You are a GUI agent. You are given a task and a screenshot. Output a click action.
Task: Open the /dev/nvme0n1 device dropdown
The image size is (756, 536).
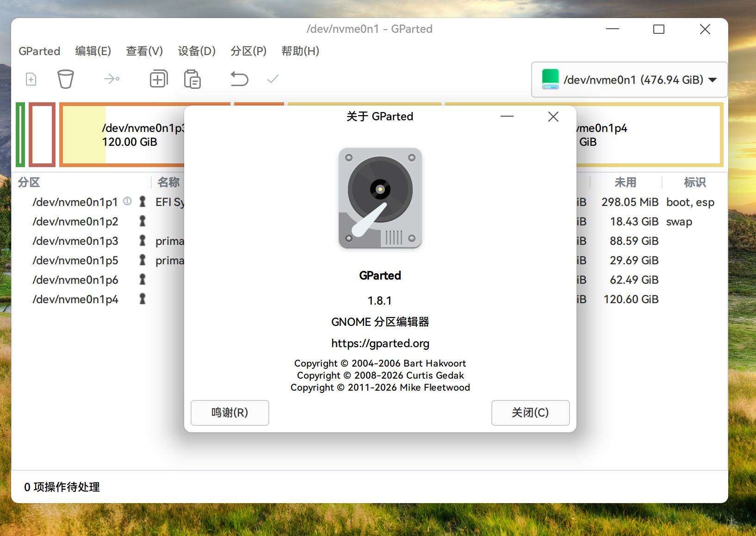712,79
